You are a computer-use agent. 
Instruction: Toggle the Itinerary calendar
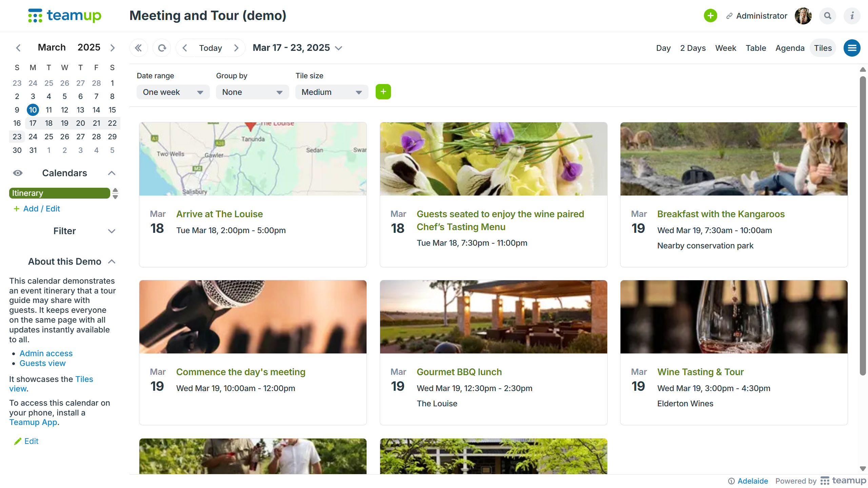point(59,193)
